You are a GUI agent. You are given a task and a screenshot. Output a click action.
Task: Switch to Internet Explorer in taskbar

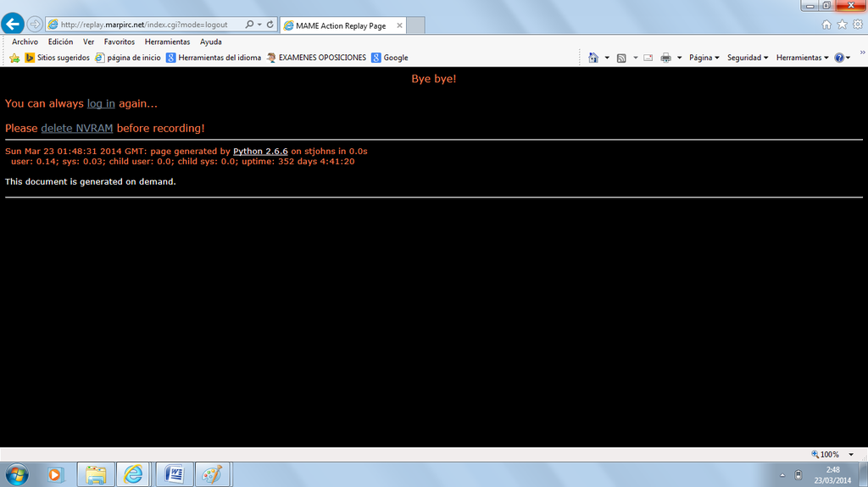point(133,475)
